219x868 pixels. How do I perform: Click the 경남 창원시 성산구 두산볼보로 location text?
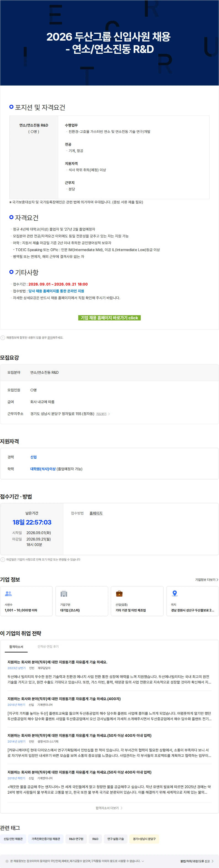pos(192,610)
